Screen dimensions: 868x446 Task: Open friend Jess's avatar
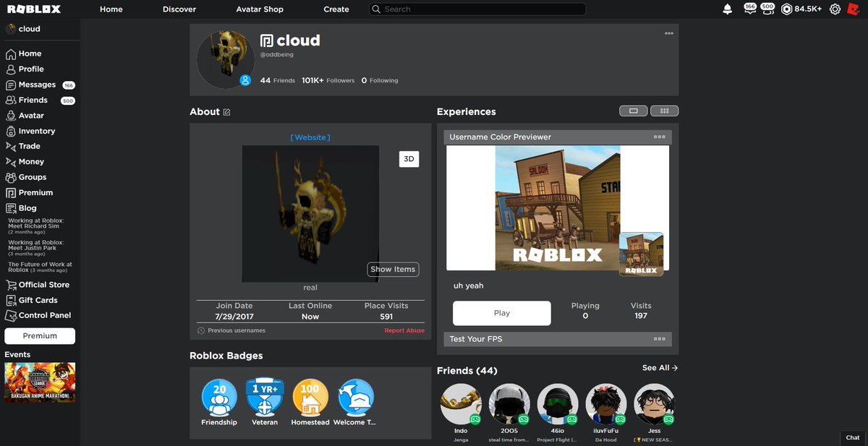pyautogui.click(x=655, y=404)
